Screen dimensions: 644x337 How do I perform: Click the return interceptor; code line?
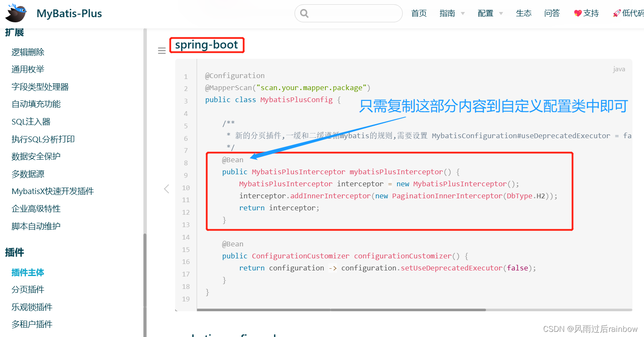coord(279,208)
